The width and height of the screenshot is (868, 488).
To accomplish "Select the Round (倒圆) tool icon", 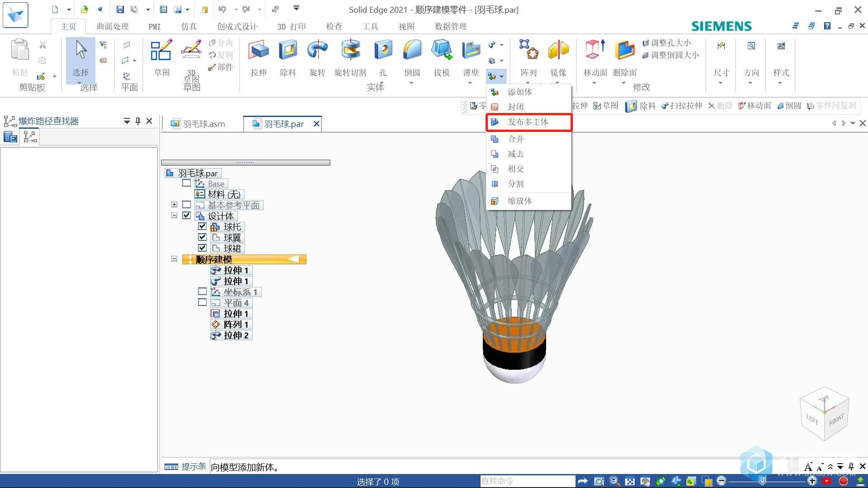I will (412, 50).
